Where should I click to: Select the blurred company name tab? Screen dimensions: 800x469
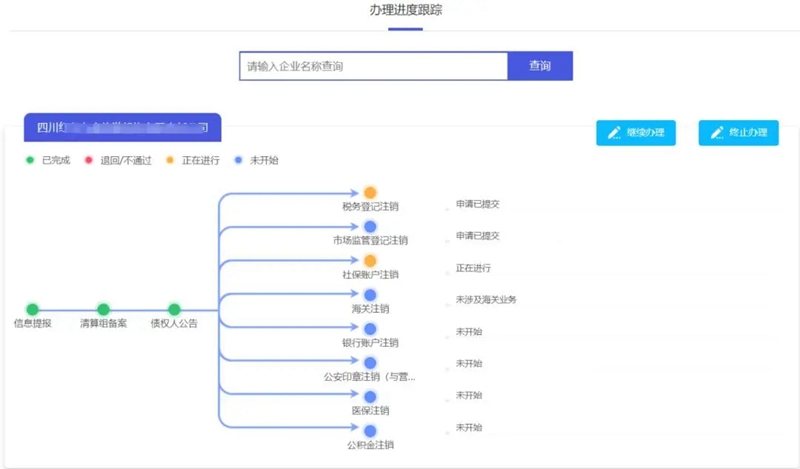click(122, 128)
